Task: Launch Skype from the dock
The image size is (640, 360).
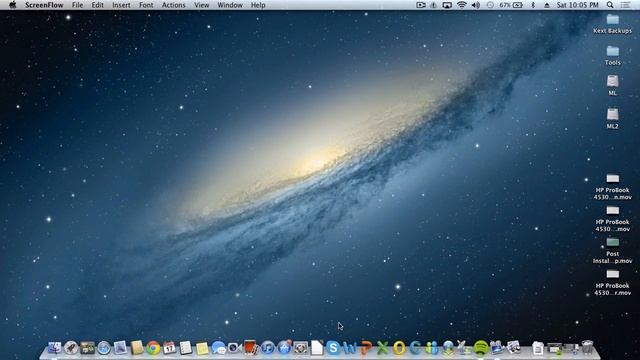Action: pyautogui.click(x=333, y=348)
